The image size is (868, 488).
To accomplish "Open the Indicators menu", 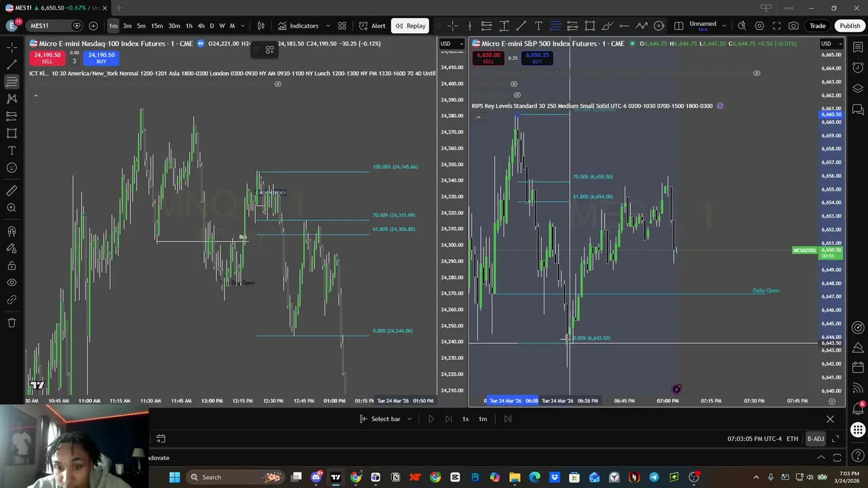I will (x=298, y=26).
